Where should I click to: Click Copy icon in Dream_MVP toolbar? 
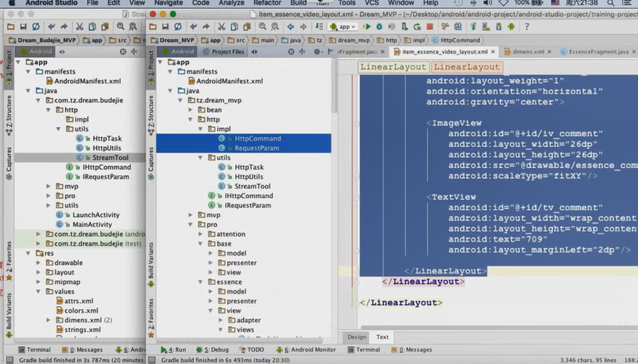click(x=234, y=27)
